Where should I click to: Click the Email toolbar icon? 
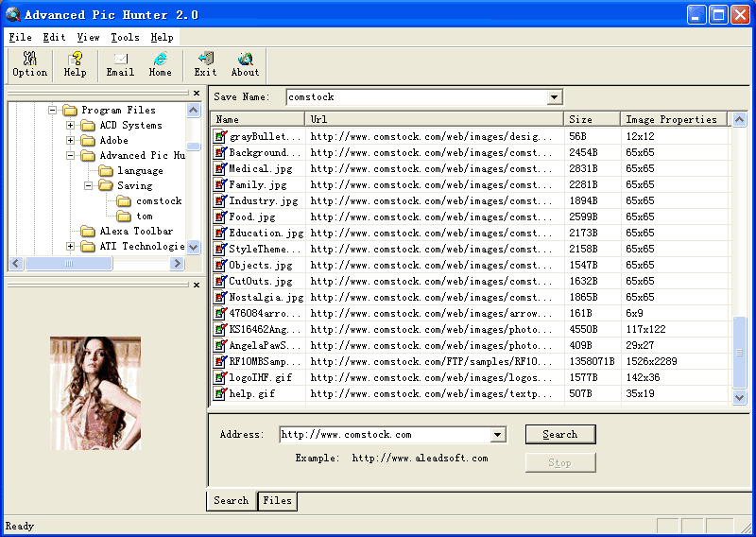point(120,64)
